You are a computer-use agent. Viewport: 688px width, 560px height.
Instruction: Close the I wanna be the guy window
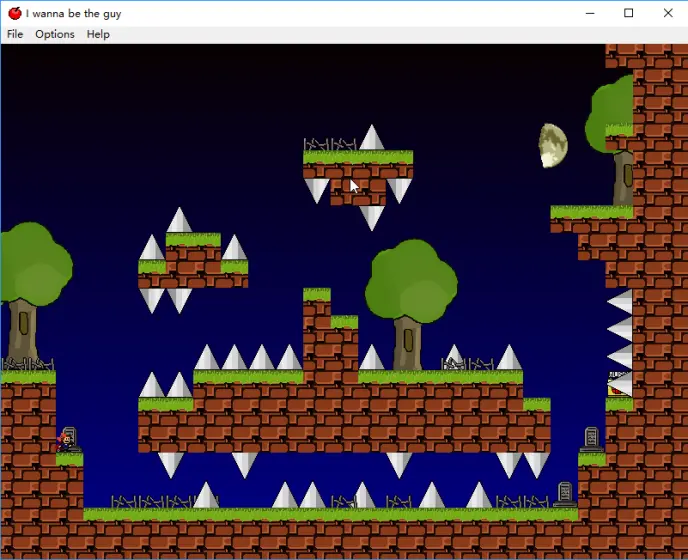668,13
